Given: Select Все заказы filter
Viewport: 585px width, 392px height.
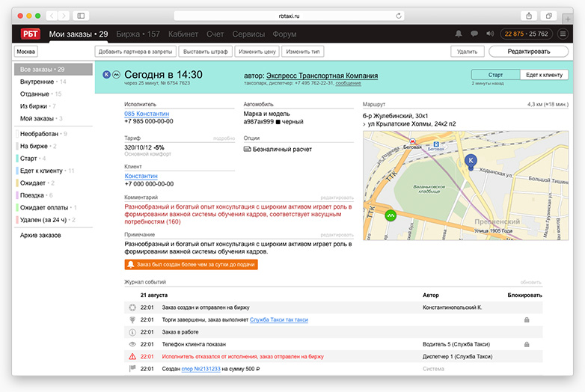Looking at the screenshot, I should (x=53, y=70).
